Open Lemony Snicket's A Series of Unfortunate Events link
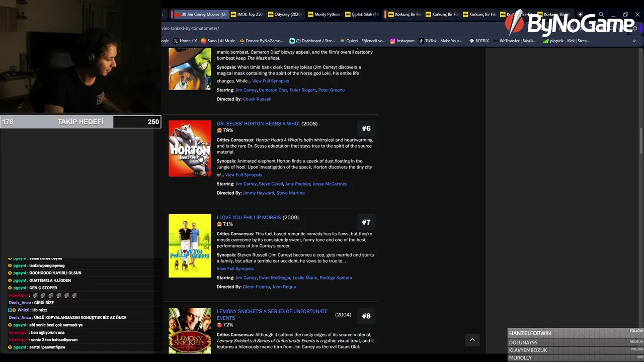644x362 pixels. point(272,315)
